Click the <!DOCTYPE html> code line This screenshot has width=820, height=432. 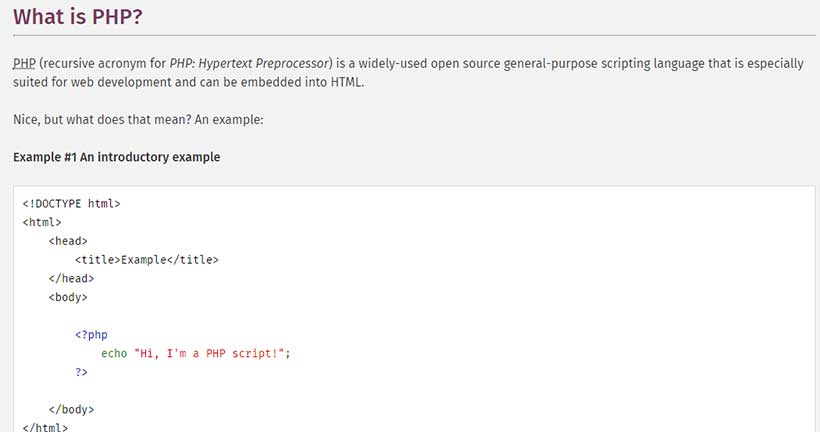(71, 203)
